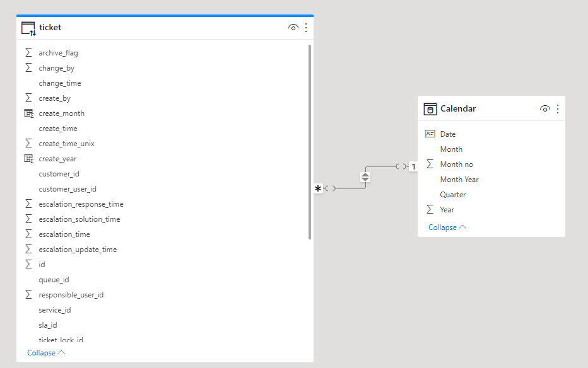This screenshot has height=368, width=588.
Task: Select the escalation_update_time field
Action: pyautogui.click(x=78, y=250)
